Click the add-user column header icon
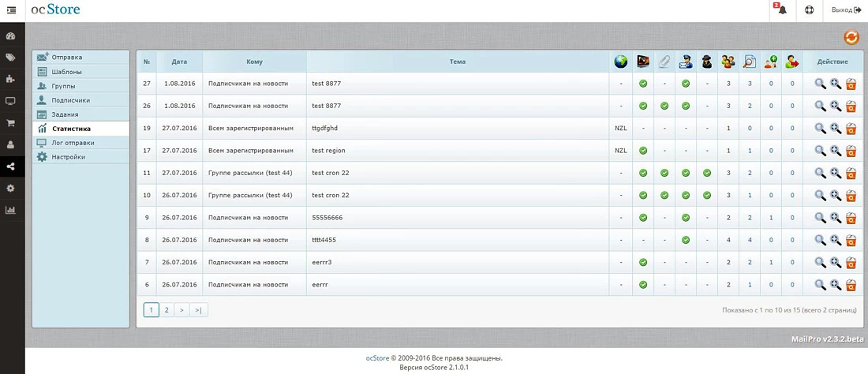This screenshot has width=868, height=374. 771,62
